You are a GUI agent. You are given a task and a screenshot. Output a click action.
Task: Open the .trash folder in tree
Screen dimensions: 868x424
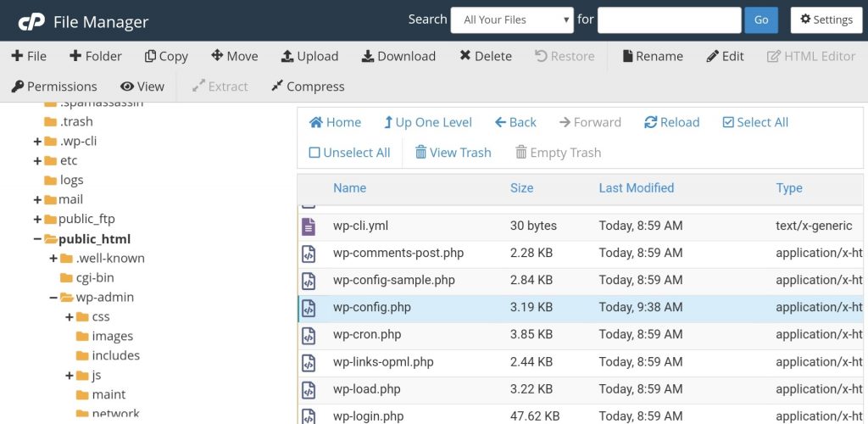(x=69, y=122)
